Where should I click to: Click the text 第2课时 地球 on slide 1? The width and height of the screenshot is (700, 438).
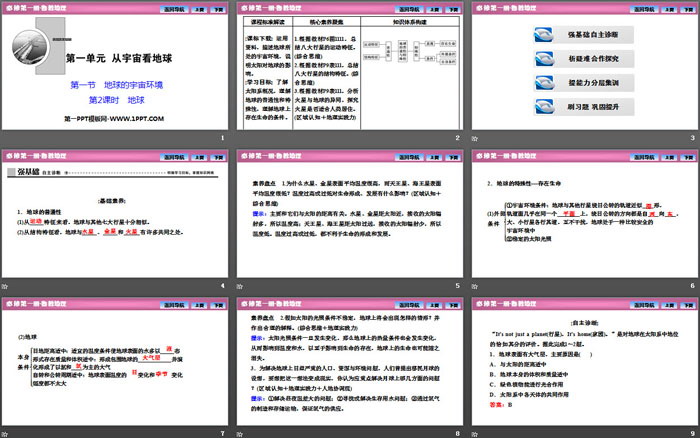[x=117, y=100]
